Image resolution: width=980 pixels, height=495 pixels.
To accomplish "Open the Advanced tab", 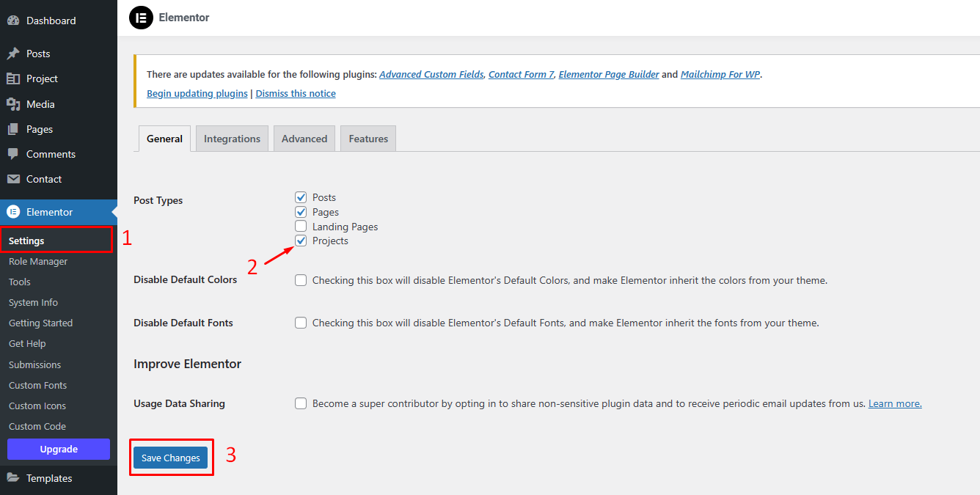I will [304, 139].
